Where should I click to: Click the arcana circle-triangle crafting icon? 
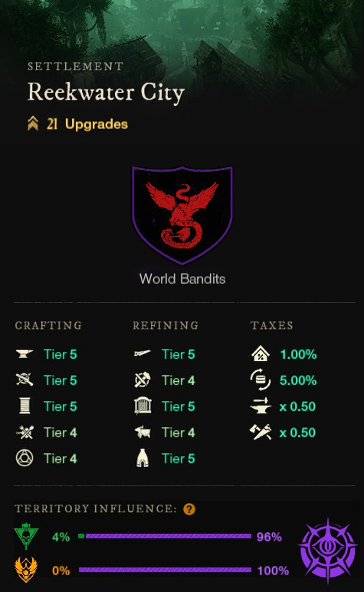[x=25, y=459]
